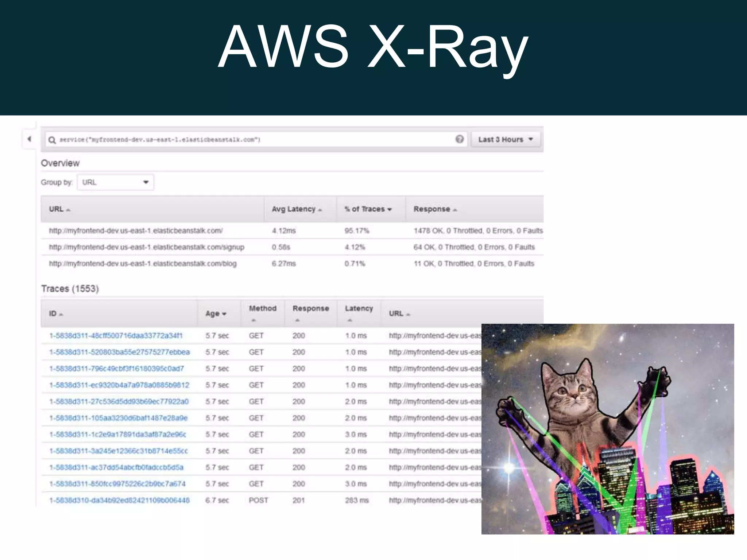Open trace 1-5838d311-3a245e12366c31b8714e55cc
Screen dimensions: 747x560
tap(118, 451)
